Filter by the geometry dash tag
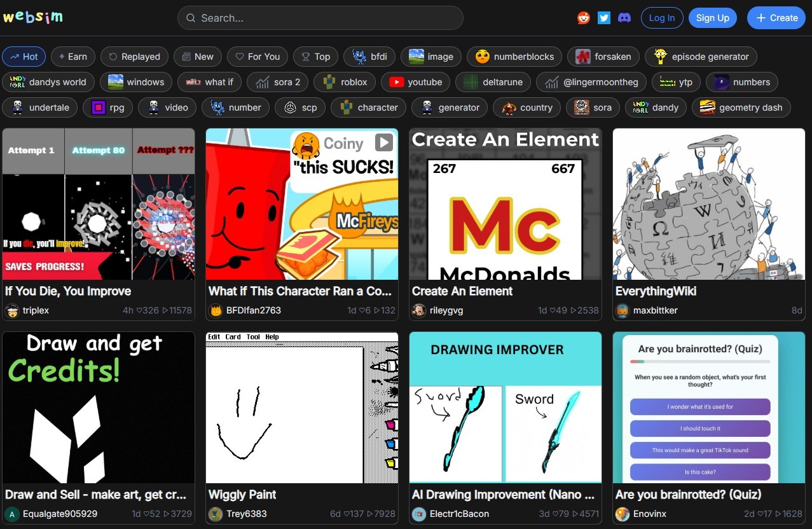Image resolution: width=812 pixels, height=529 pixels. [x=741, y=107]
